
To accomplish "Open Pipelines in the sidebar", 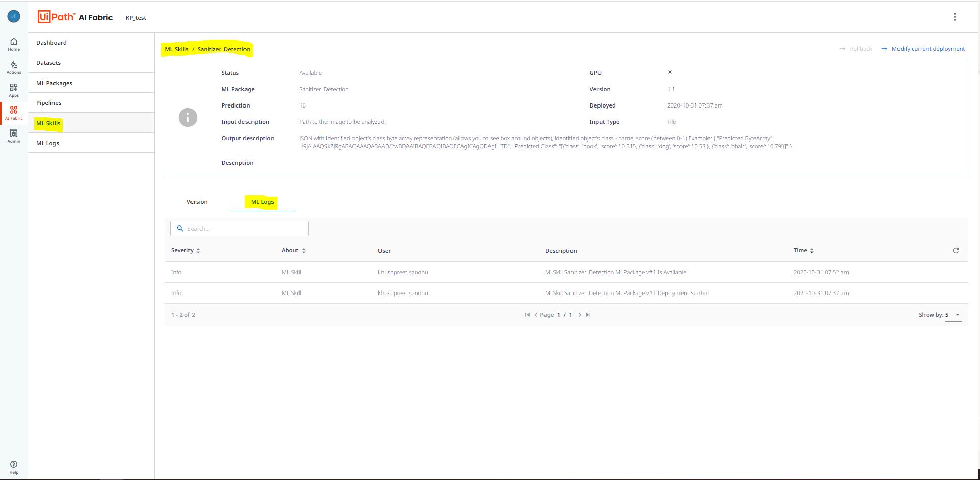I will [x=91, y=103].
